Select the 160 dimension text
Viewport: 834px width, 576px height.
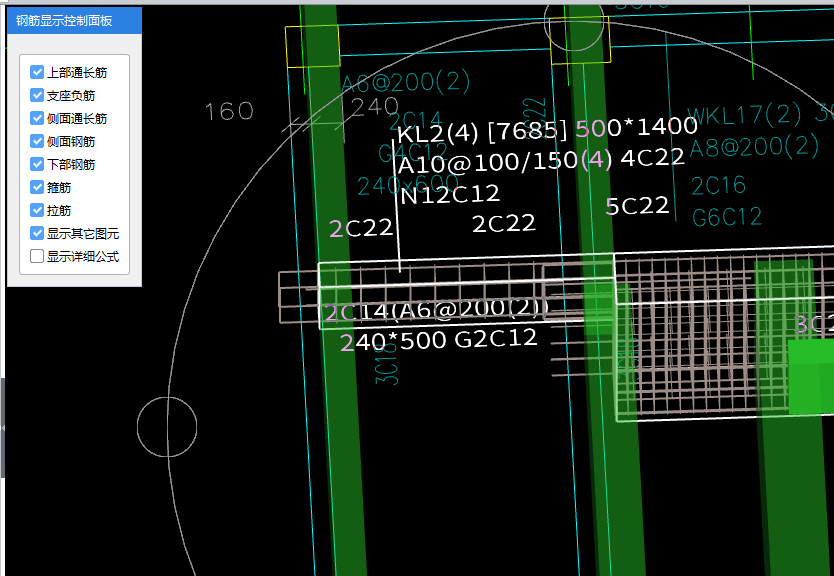tap(229, 112)
